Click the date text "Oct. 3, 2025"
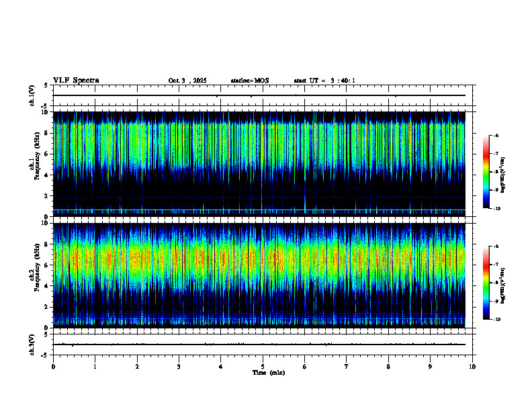 click(187, 81)
